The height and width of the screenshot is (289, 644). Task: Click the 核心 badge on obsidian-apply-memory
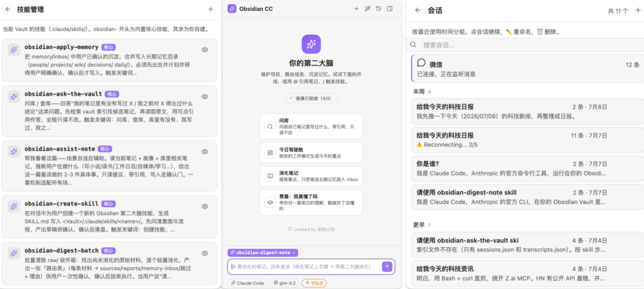109,47
